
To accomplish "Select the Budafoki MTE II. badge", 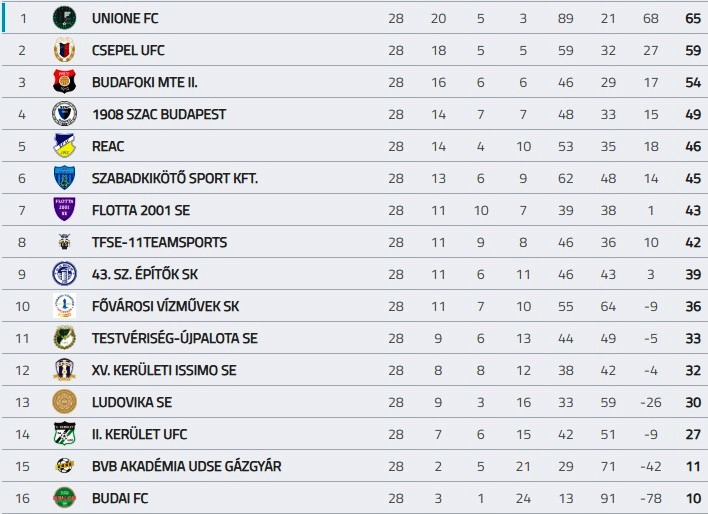I will point(64,82).
